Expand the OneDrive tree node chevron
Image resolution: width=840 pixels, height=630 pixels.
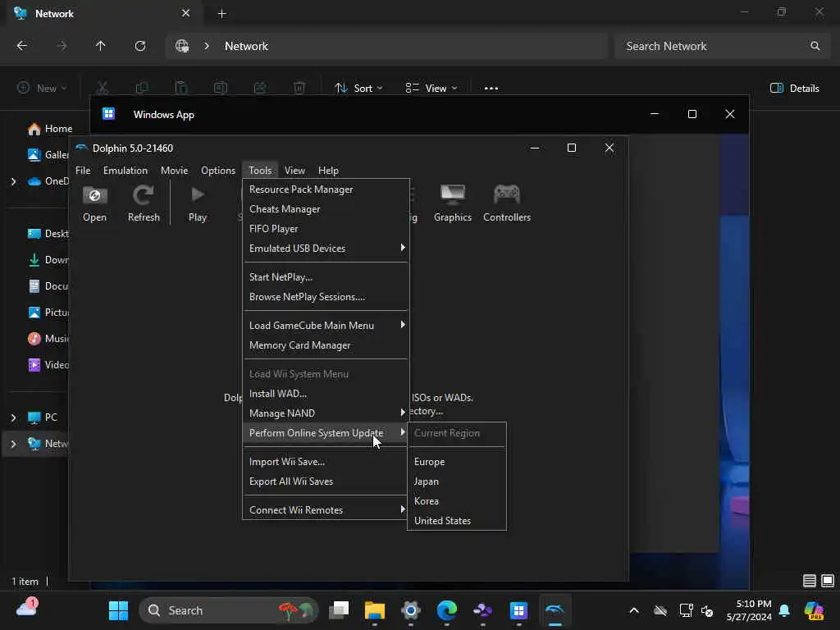pyautogui.click(x=13, y=181)
